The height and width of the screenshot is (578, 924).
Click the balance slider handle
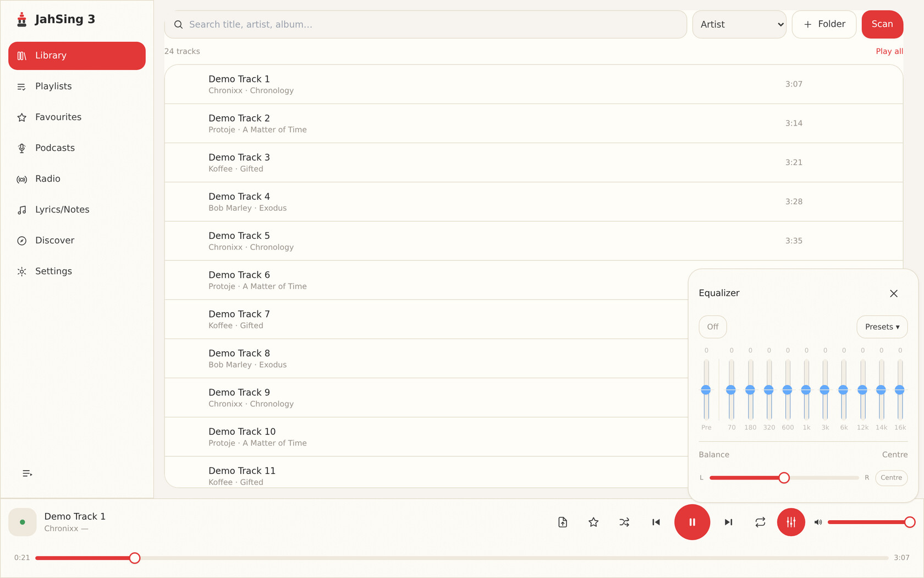point(784,478)
